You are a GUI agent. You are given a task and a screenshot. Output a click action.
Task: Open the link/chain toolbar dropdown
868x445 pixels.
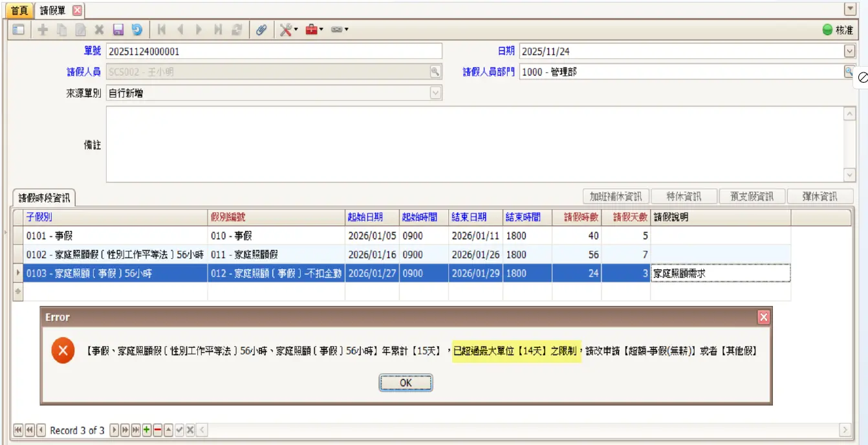point(340,30)
